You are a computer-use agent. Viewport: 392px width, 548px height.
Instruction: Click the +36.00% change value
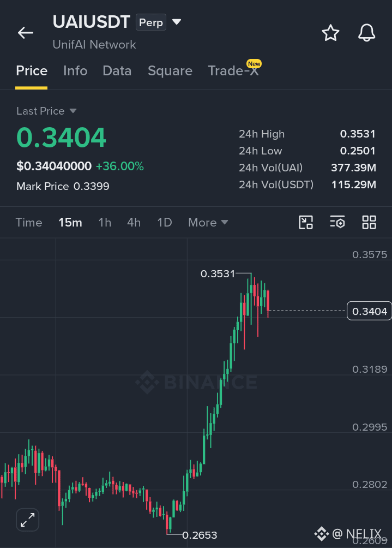pyautogui.click(x=120, y=166)
